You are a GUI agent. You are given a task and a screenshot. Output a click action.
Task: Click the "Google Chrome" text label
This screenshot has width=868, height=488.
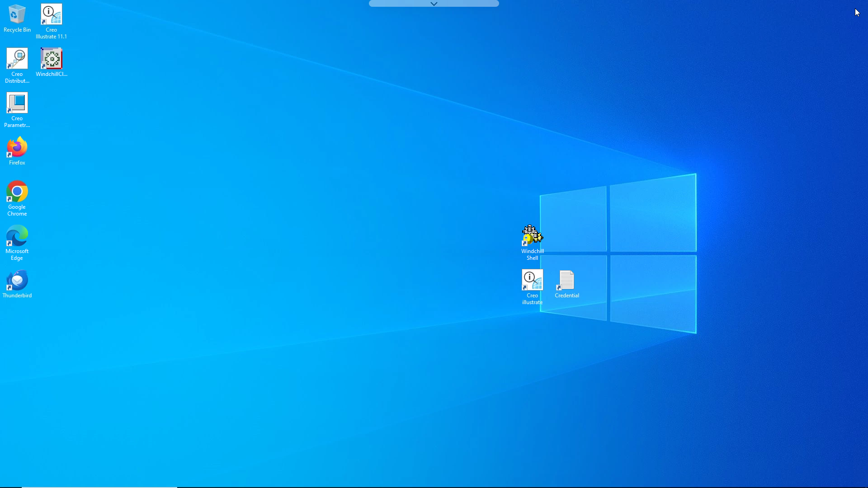(17, 211)
